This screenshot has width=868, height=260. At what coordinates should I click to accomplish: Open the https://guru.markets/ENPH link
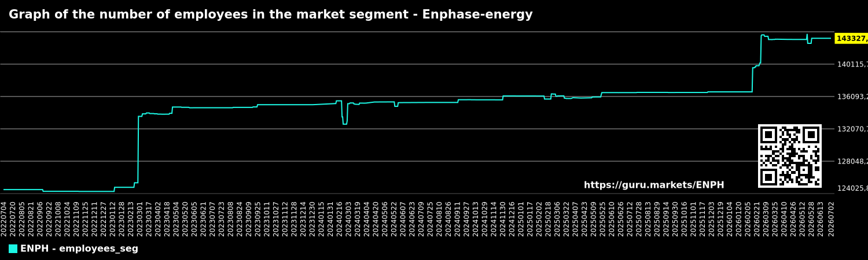click(654, 185)
